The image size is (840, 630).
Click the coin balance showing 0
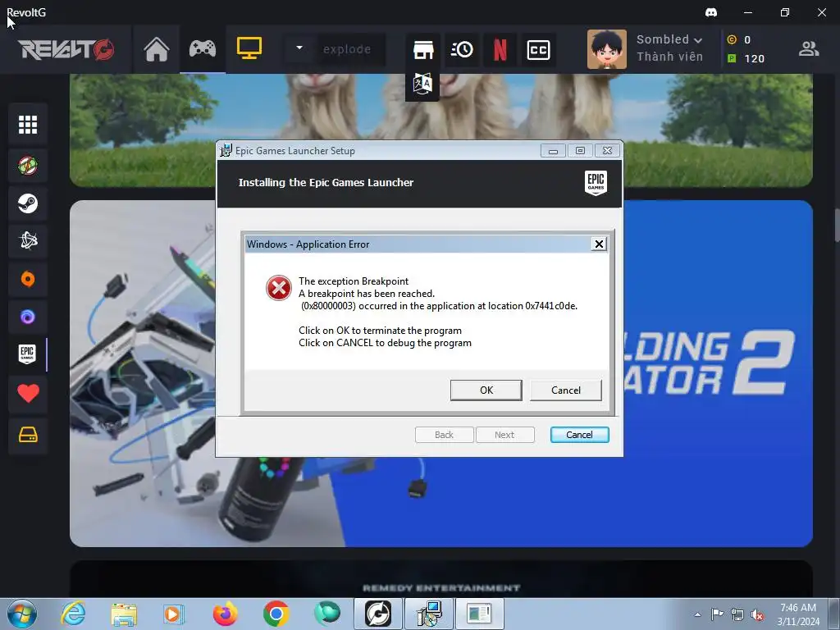pyautogui.click(x=739, y=39)
